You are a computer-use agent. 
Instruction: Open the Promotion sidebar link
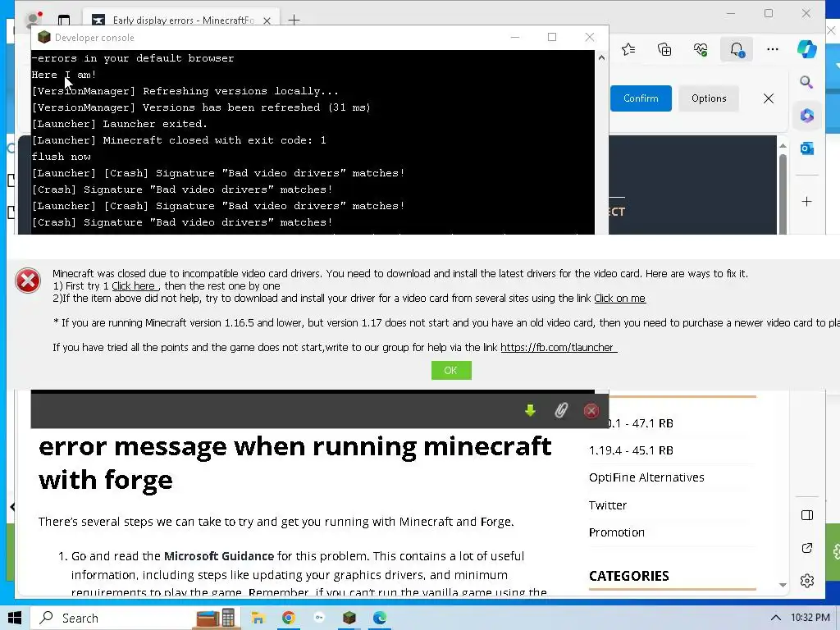pos(617,532)
